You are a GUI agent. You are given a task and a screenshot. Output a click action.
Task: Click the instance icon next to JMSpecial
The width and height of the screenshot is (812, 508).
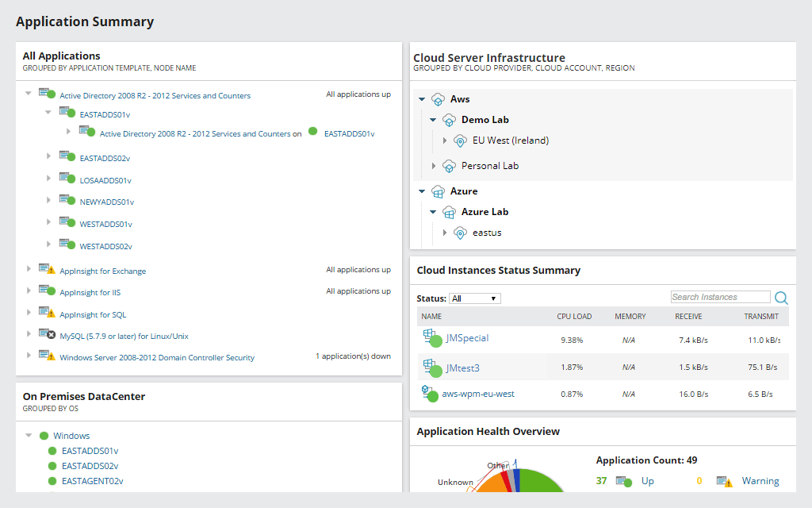432,339
